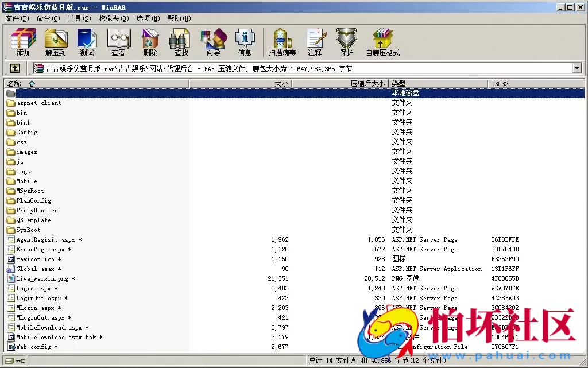Click the 解压到 (Extract To) icon
This screenshot has width=588, height=368.
(x=55, y=42)
